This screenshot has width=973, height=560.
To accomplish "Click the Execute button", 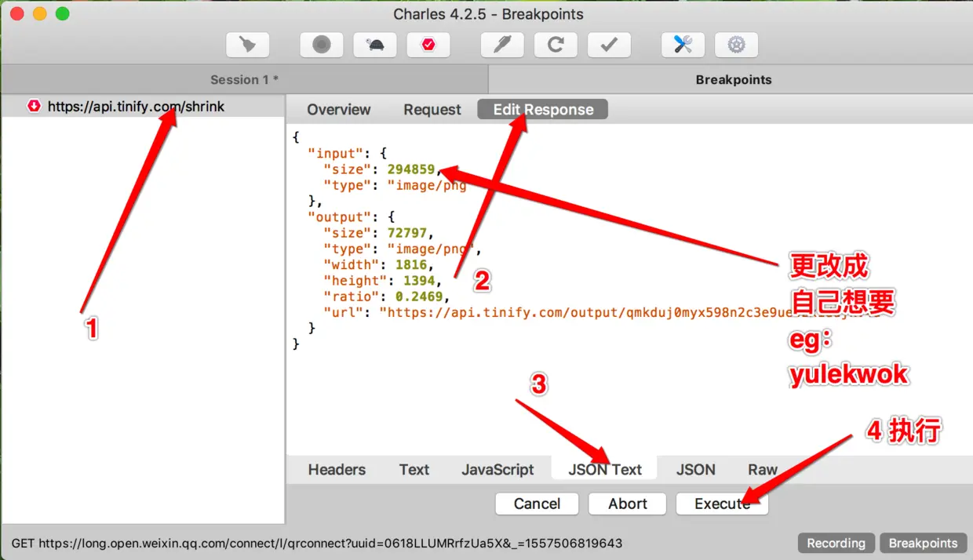I will [722, 504].
